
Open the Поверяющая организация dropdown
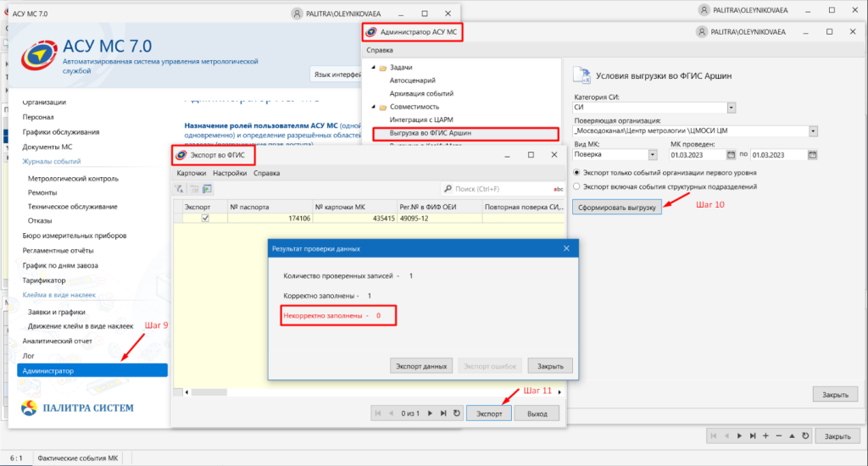tap(813, 131)
